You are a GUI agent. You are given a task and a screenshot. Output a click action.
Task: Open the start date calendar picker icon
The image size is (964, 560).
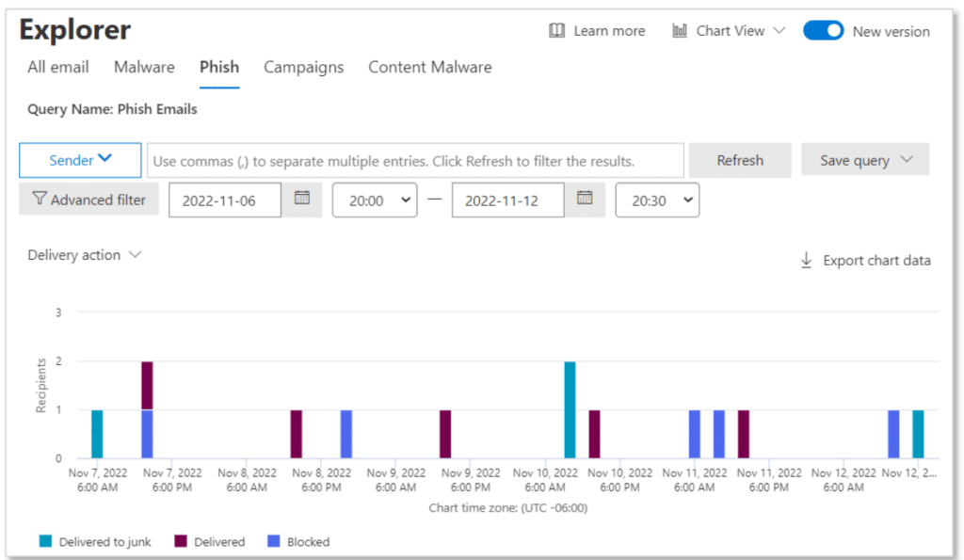pyautogui.click(x=302, y=198)
